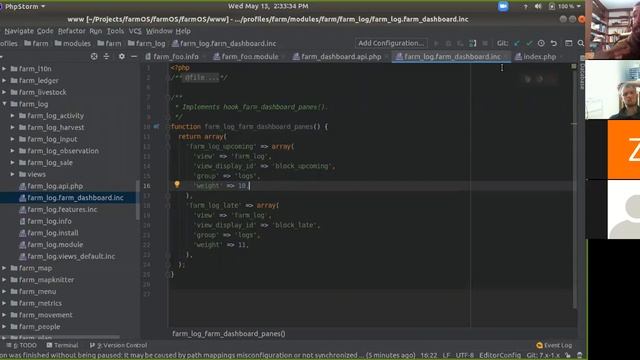Click the volume speaker icon in top bar
The image size is (640, 360).
click(x=538, y=6)
